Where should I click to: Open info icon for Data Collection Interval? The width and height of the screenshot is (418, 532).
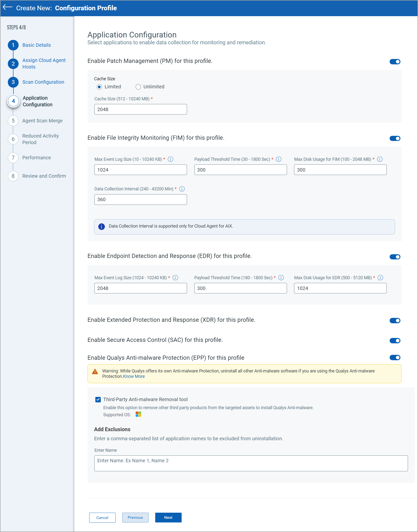click(182, 189)
